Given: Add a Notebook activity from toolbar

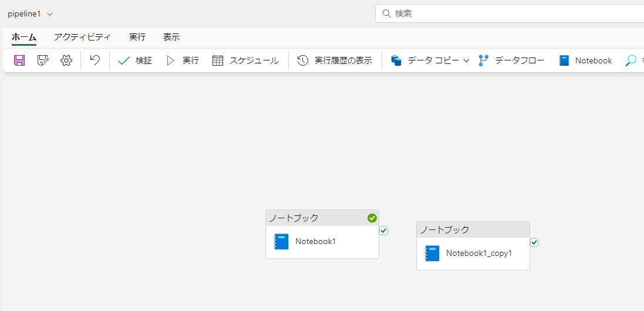Looking at the screenshot, I should tap(585, 60).
